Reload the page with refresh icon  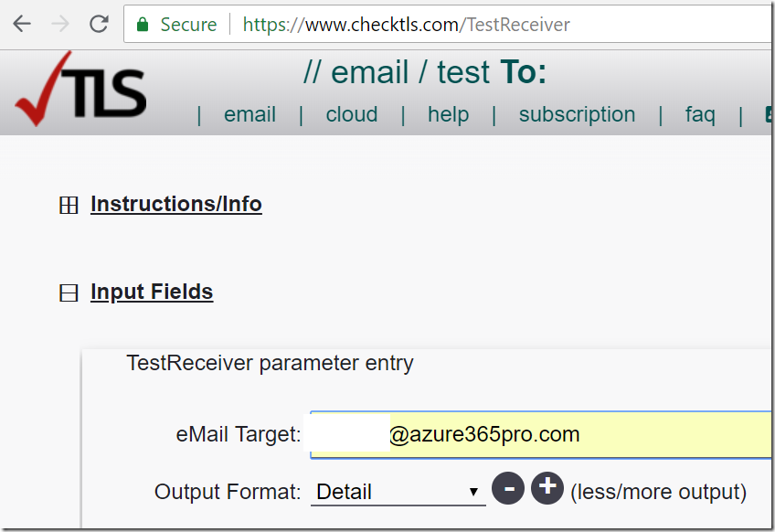point(99,23)
